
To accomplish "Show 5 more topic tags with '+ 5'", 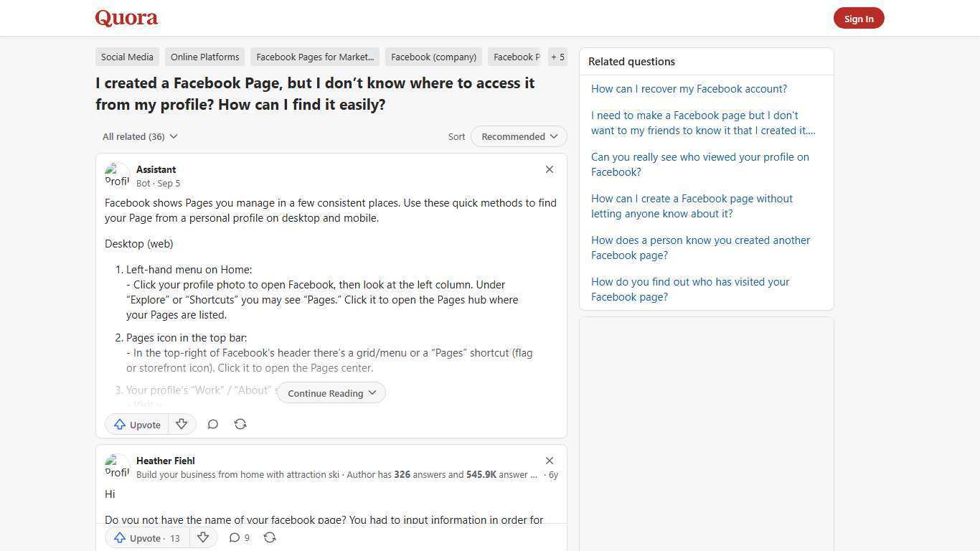I will tap(557, 57).
